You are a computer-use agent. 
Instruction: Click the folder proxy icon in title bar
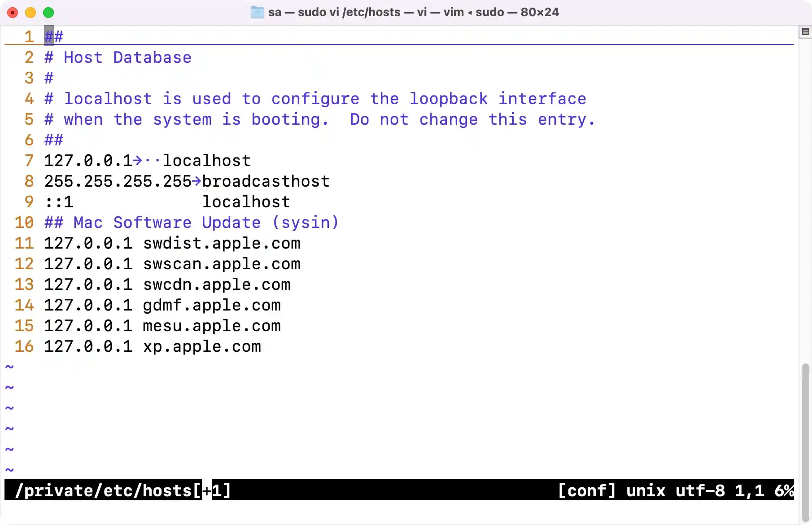[257, 12]
